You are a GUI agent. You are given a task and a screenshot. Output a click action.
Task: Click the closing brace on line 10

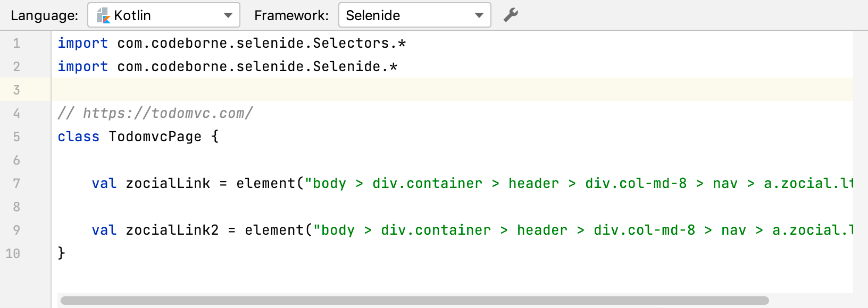coord(61,253)
